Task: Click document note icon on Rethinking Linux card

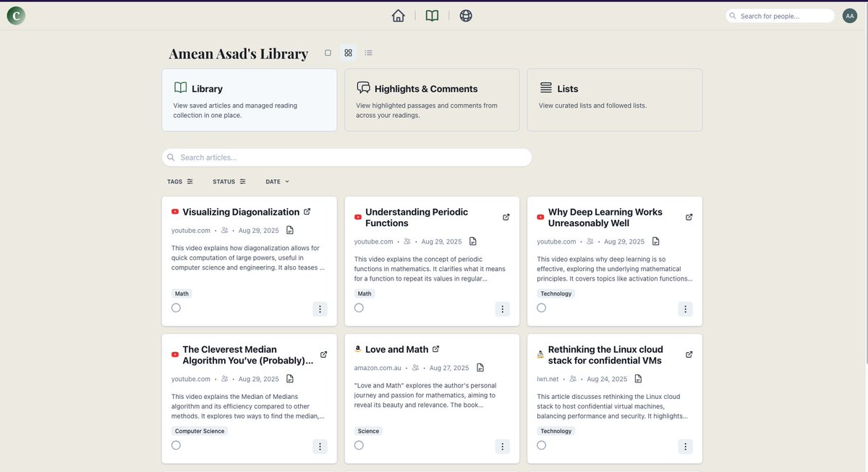Action: [x=639, y=379]
